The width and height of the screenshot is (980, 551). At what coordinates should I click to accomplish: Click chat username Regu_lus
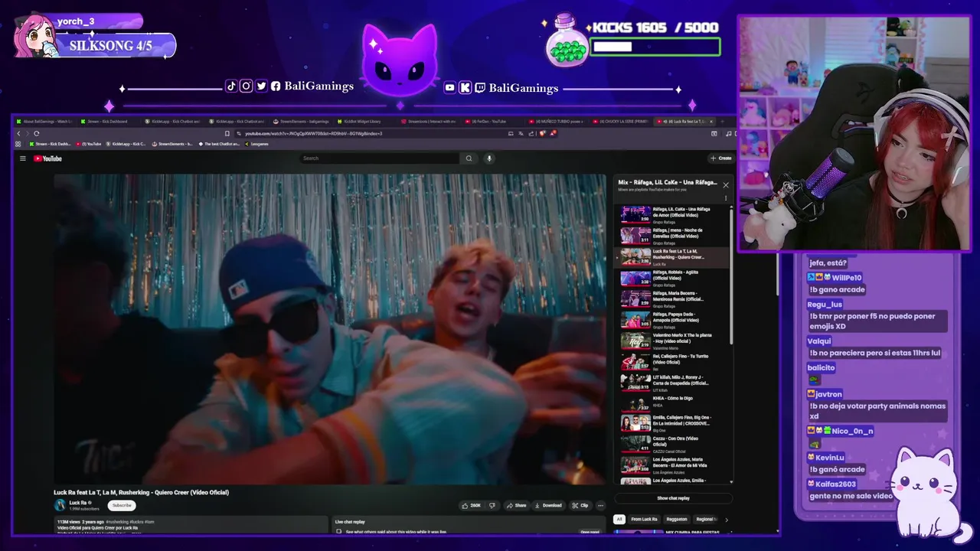tap(825, 305)
